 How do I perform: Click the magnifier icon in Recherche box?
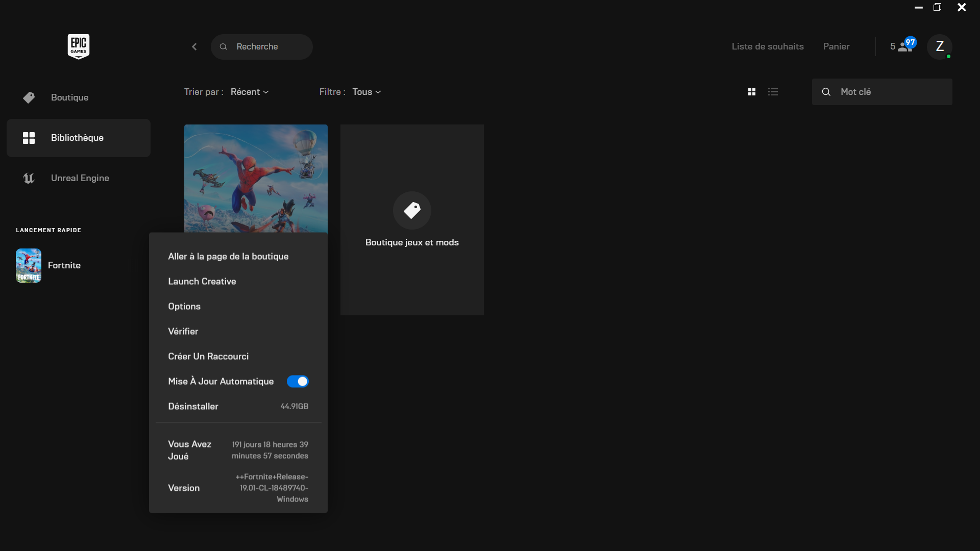pyautogui.click(x=223, y=46)
